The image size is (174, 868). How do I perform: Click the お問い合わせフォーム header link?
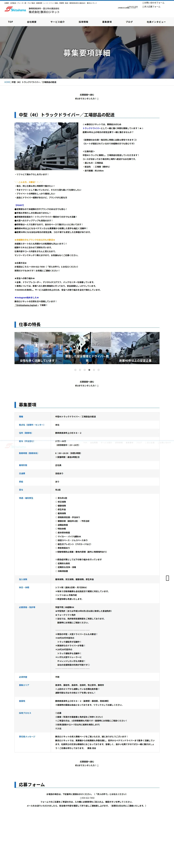tap(153, 3)
